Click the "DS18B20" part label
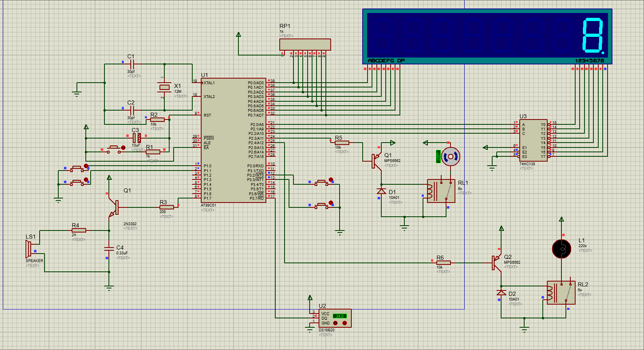The width and height of the screenshot is (644, 350). click(327, 330)
